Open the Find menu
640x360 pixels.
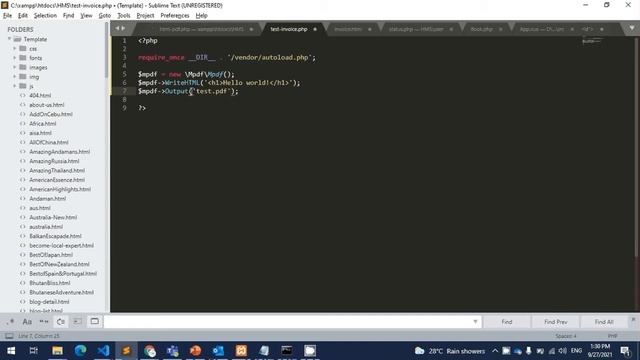(x=68, y=16)
